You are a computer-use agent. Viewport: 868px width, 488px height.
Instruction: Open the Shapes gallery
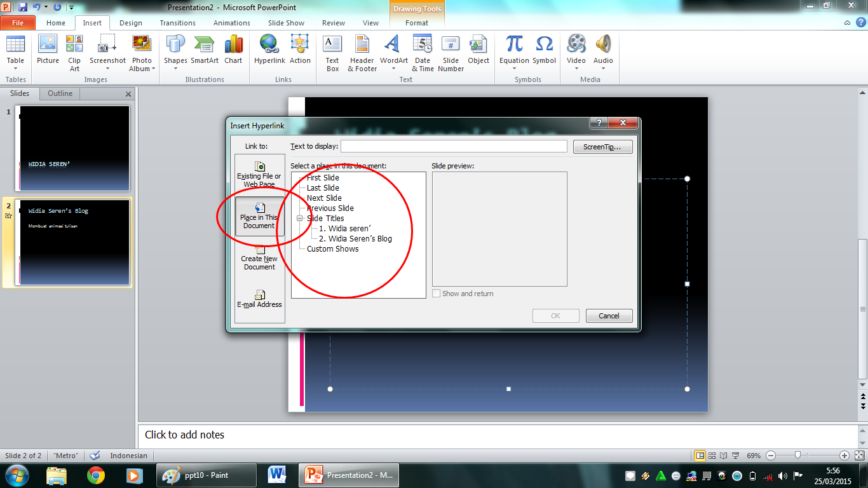click(175, 53)
